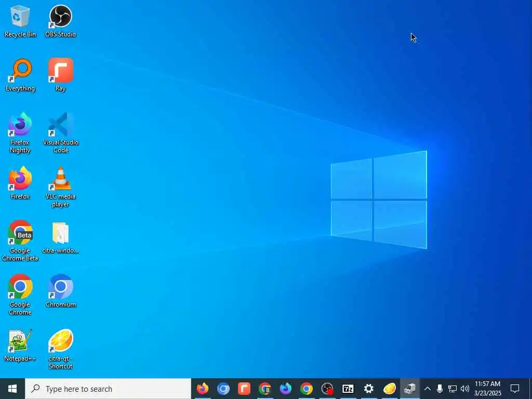
Task: Click the Ray desktop shortcut
Action: tap(60, 75)
